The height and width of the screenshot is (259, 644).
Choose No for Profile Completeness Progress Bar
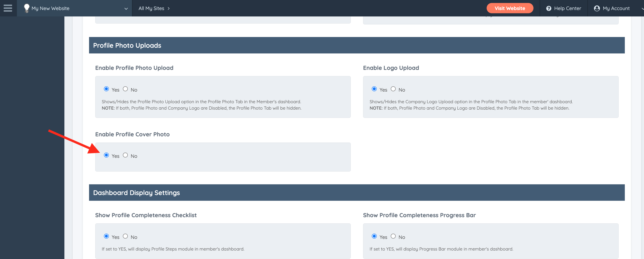(x=393, y=236)
